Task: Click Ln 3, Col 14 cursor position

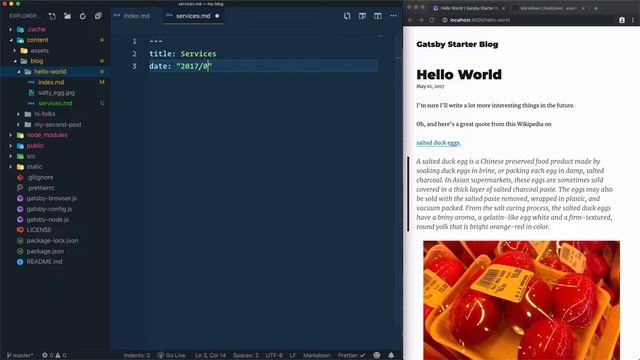Action: tap(210, 356)
